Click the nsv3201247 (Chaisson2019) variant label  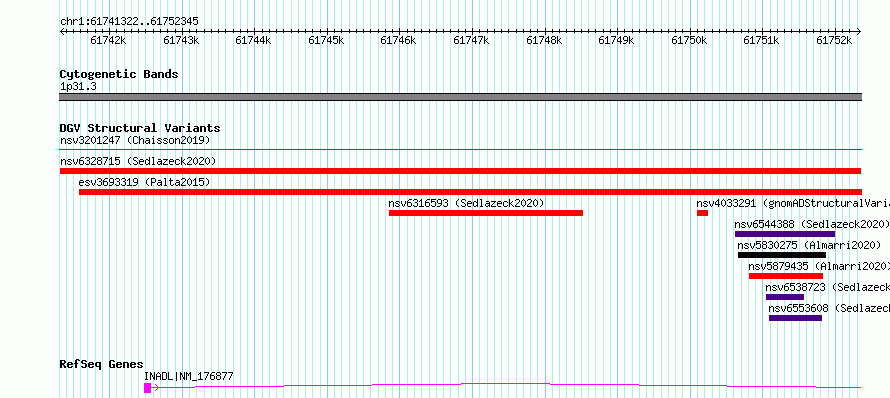pos(135,140)
